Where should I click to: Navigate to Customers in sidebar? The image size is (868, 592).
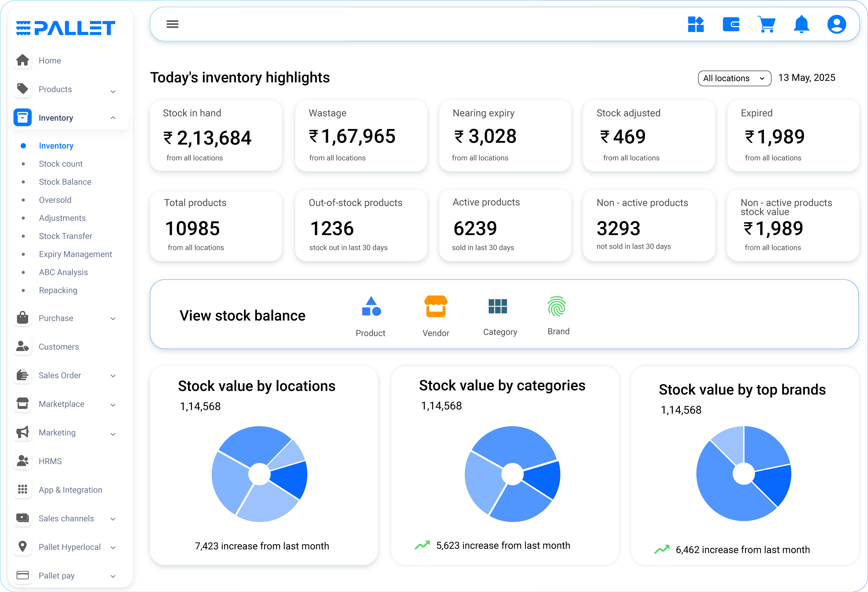click(x=59, y=347)
